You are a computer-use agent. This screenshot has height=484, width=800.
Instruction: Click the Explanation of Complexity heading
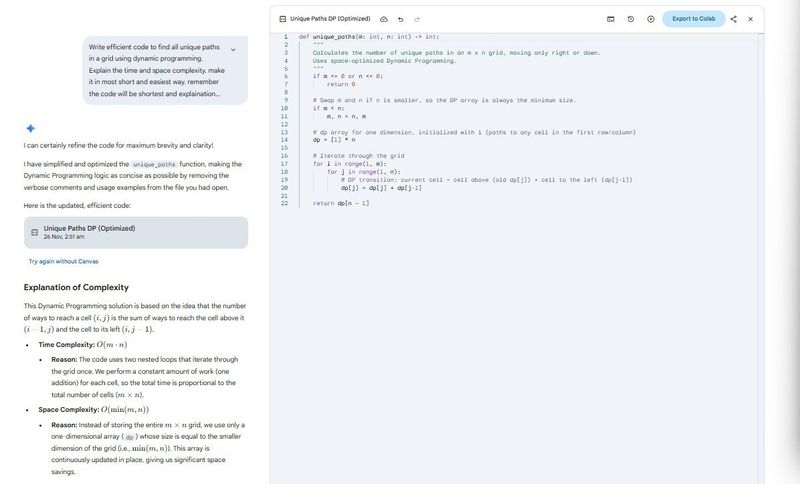tap(76, 287)
